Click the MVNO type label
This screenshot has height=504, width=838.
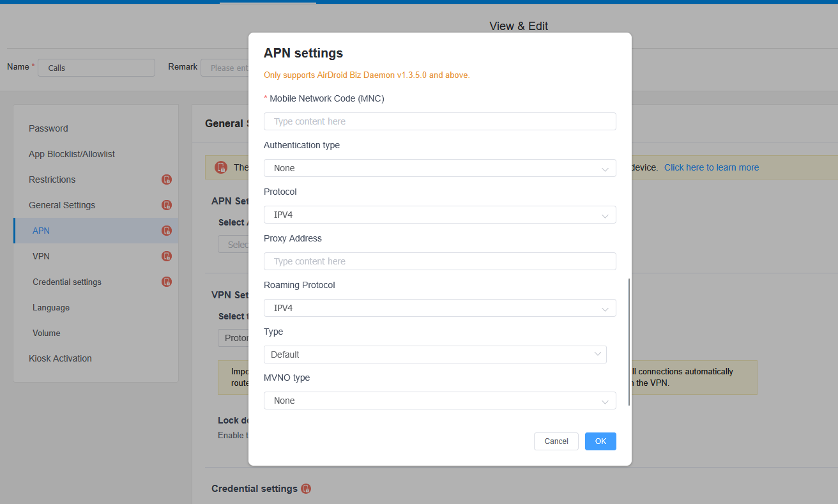click(x=287, y=378)
